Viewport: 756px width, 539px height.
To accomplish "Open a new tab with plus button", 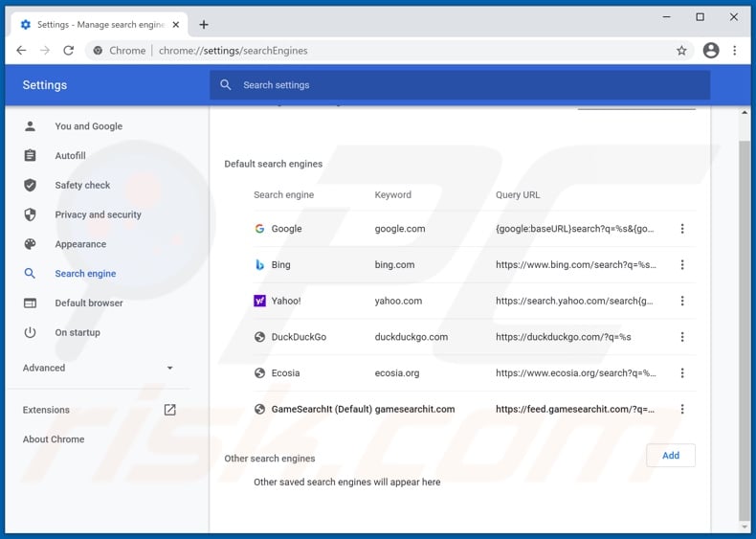I will coord(204,24).
